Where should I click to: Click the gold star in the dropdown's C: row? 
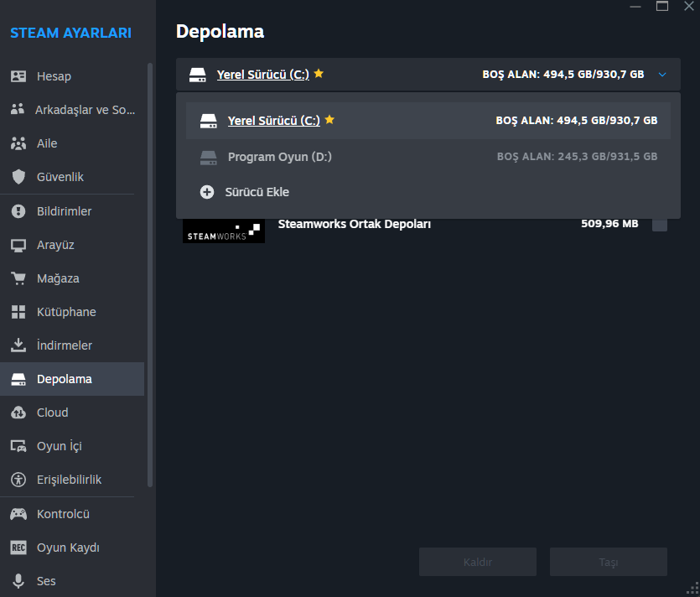[x=329, y=119]
